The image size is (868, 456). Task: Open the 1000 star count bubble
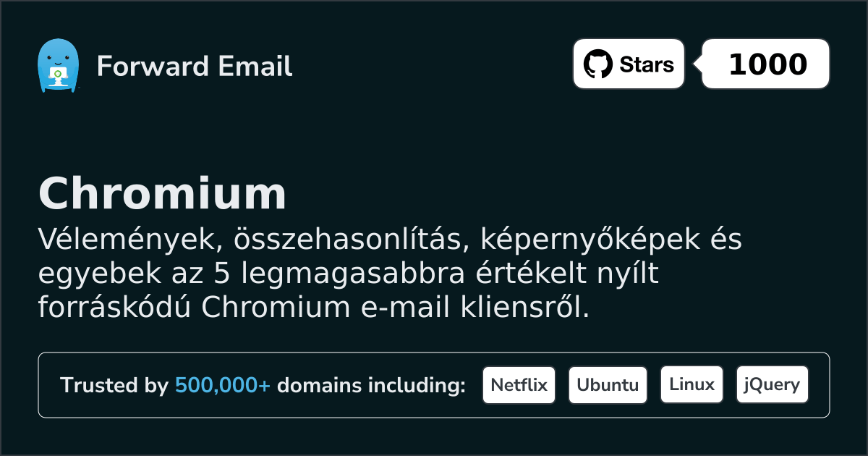coord(767,64)
